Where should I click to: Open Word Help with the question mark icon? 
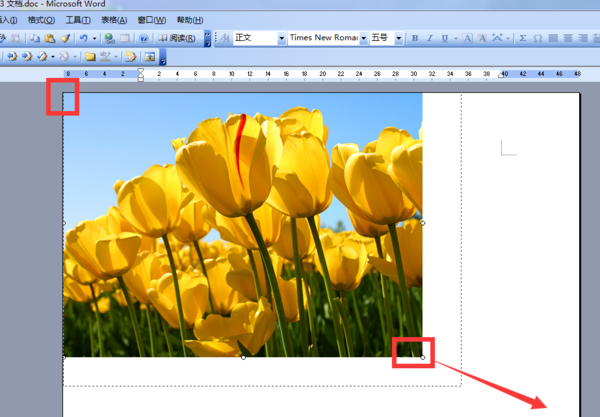[143, 38]
